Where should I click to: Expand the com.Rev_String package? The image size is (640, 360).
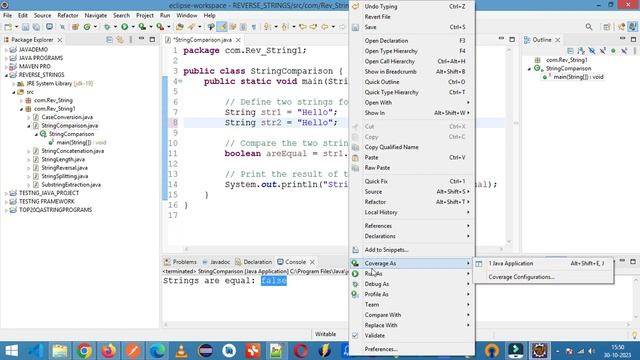(21, 100)
